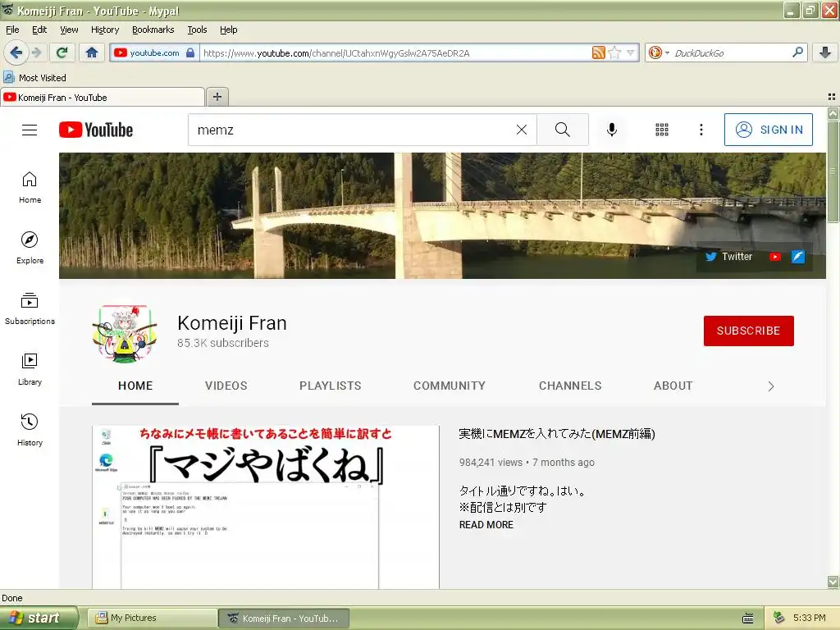Open the File menu
The width and height of the screenshot is (840, 630).
pos(12,30)
